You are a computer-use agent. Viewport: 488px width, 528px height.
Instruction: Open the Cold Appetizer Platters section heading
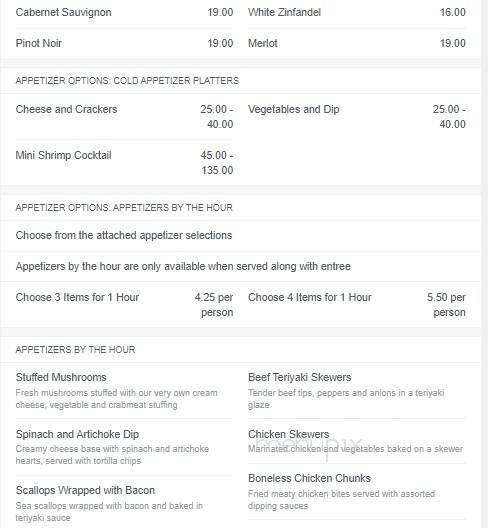click(x=127, y=81)
